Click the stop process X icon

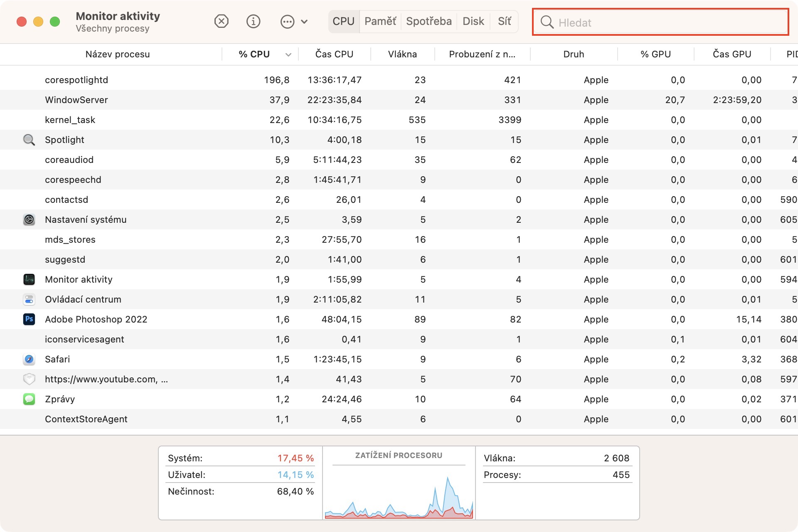point(221,21)
